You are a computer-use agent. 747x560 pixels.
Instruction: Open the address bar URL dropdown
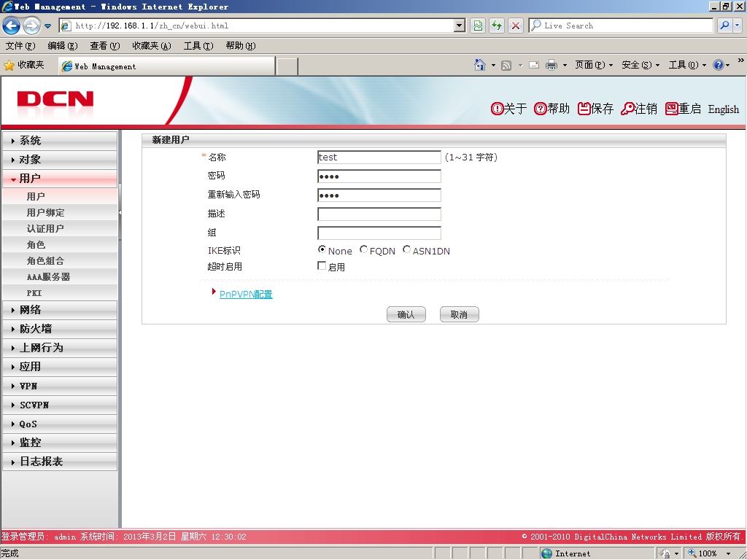coord(460,26)
